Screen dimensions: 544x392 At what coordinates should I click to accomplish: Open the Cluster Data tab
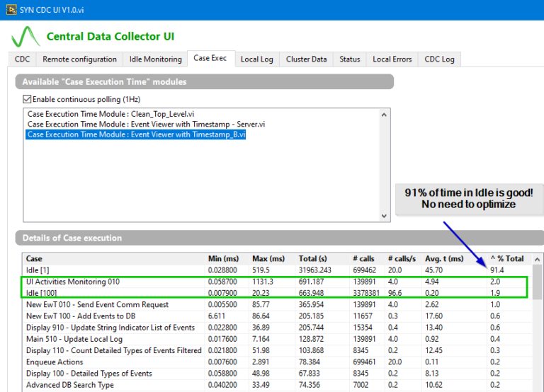(306, 59)
